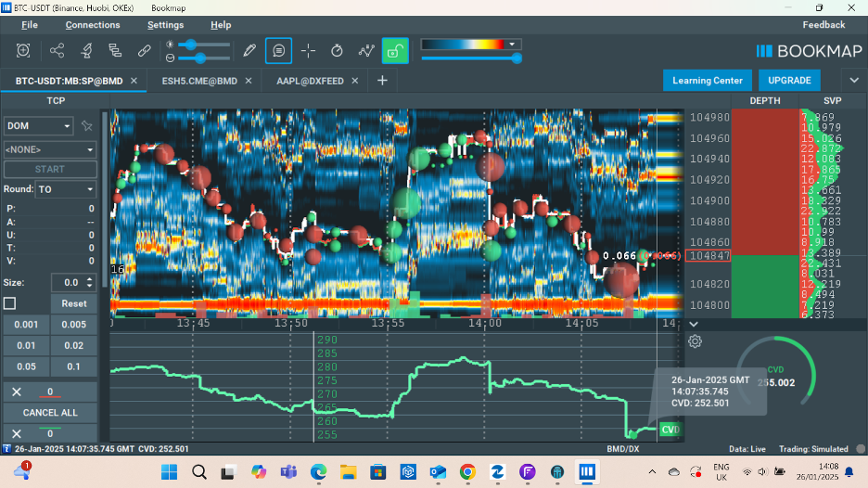Select the 0.1 size preset
Screen dimensions: 868x488
pyautogui.click(x=73, y=366)
